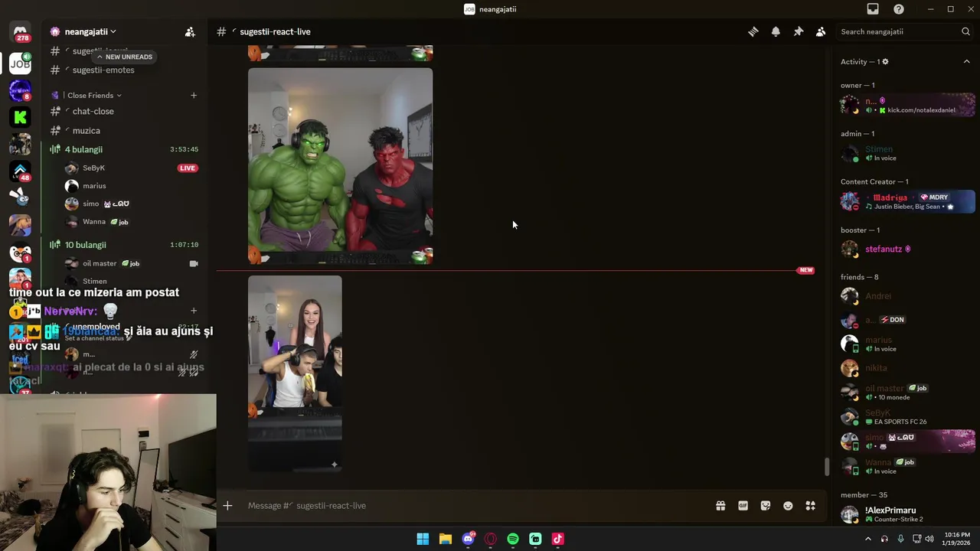Image resolution: width=980 pixels, height=551 pixels.
Task: Open TikTok app from taskbar
Action: click(x=557, y=539)
